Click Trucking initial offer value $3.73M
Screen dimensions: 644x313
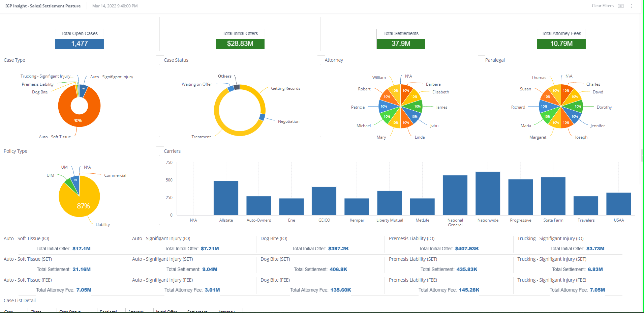(595, 249)
